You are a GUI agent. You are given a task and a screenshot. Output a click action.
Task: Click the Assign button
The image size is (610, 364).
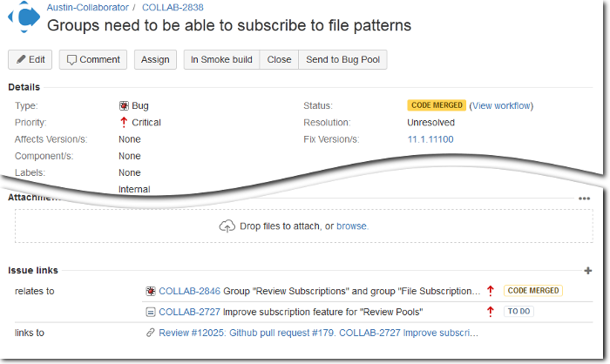pyautogui.click(x=155, y=59)
